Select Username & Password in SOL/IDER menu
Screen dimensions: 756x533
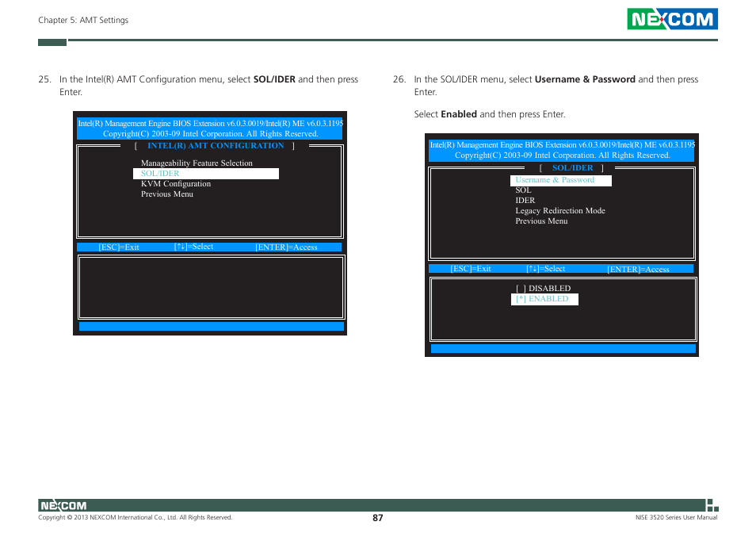click(561, 180)
